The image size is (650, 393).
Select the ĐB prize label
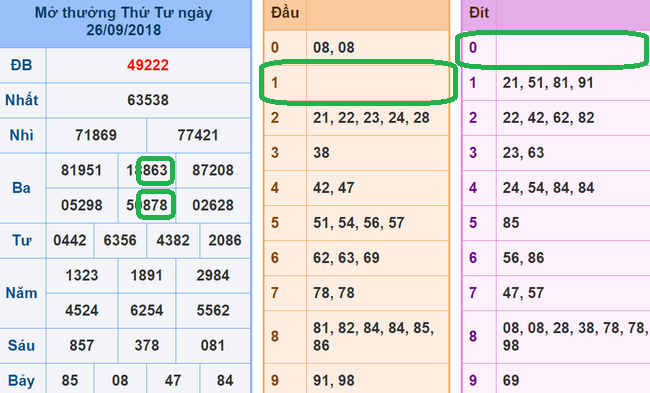[x=22, y=65]
